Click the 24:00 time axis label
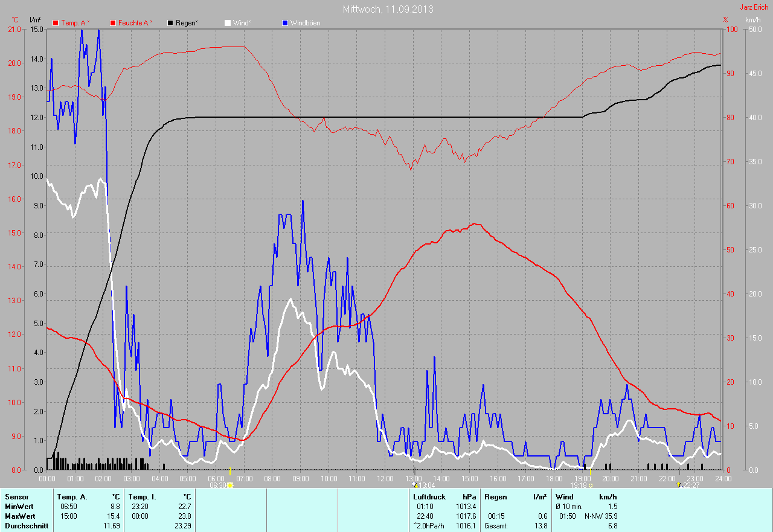Screen dimensions: 773x532 coord(723,478)
